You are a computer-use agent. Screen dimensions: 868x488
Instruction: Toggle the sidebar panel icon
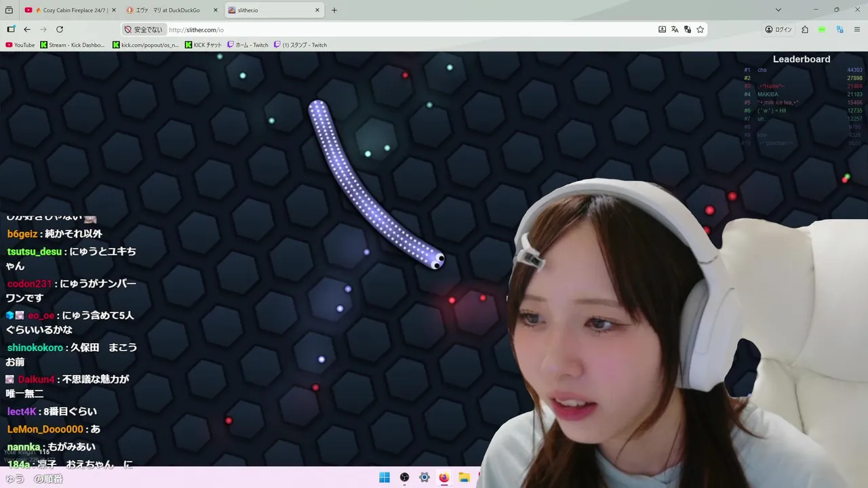[11, 29]
